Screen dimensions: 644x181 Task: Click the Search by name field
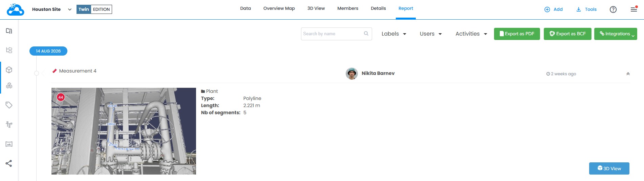336,34
